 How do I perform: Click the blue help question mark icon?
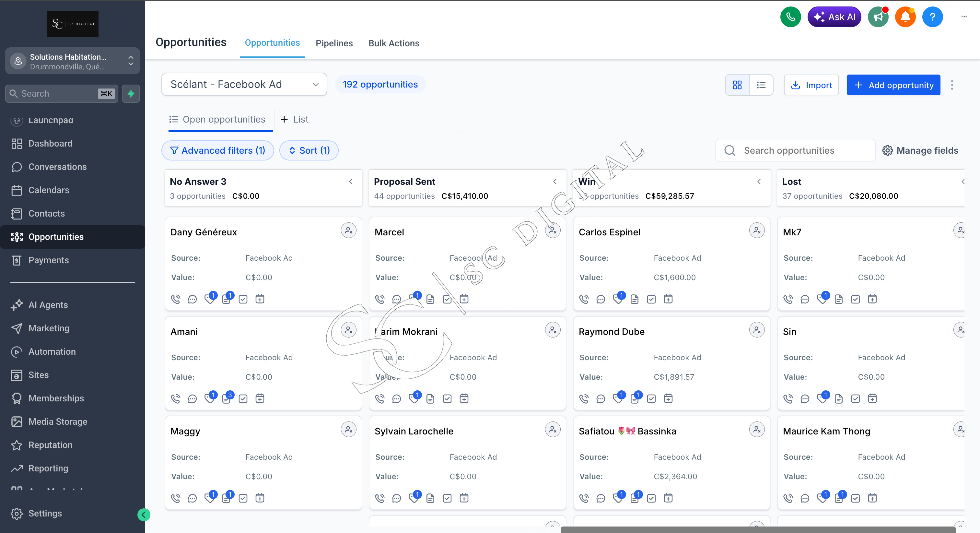pos(932,17)
